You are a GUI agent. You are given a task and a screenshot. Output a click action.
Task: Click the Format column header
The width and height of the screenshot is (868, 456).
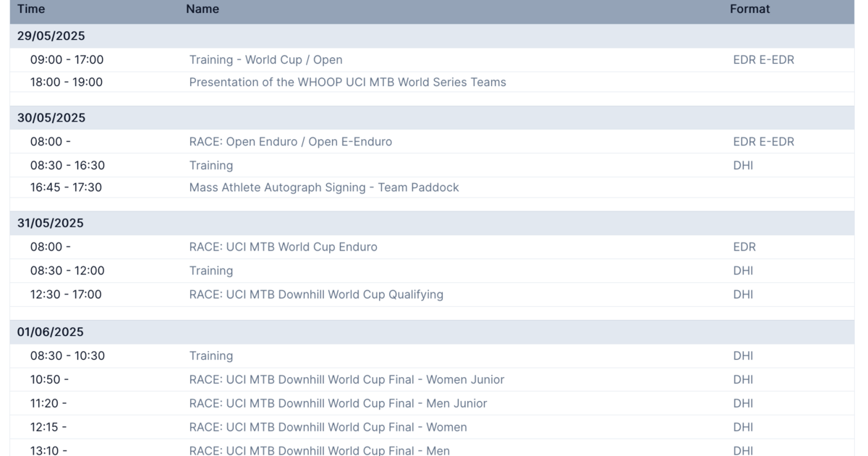click(749, 9)
